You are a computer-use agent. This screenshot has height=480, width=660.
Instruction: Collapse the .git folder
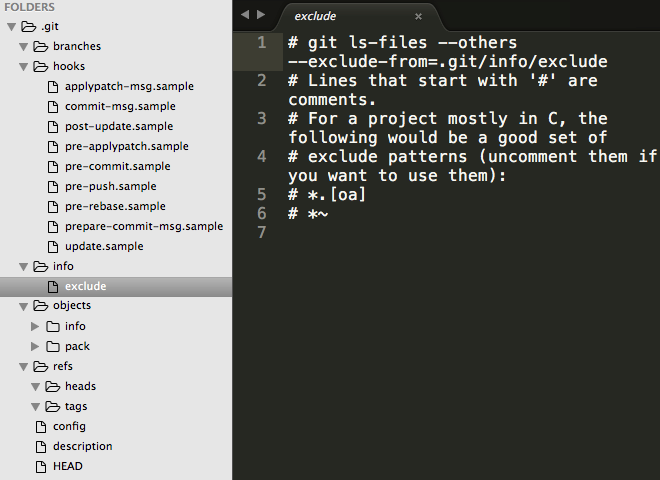11,27
